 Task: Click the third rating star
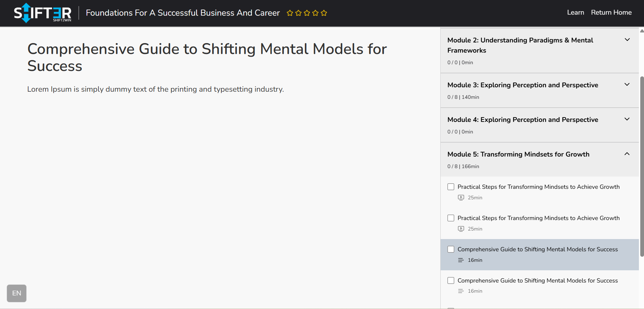307,13
